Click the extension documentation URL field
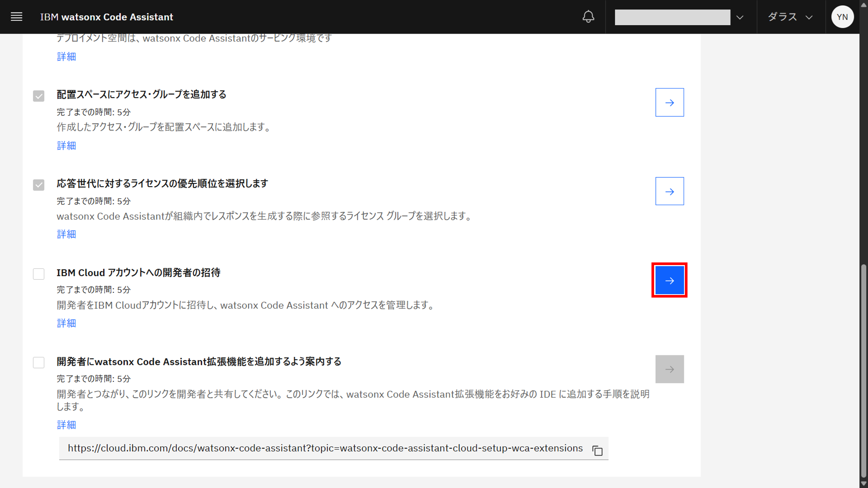The image size is (868, 488). [325, 449]
